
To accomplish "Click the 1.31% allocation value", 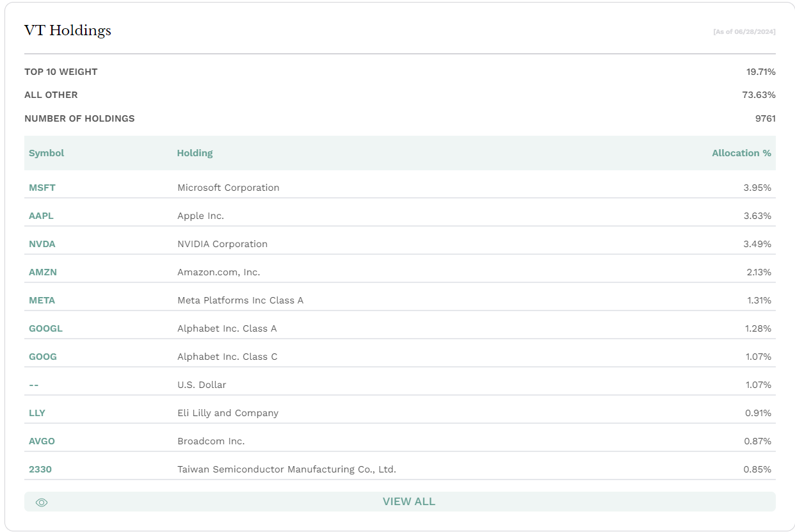I will [759, 300].
